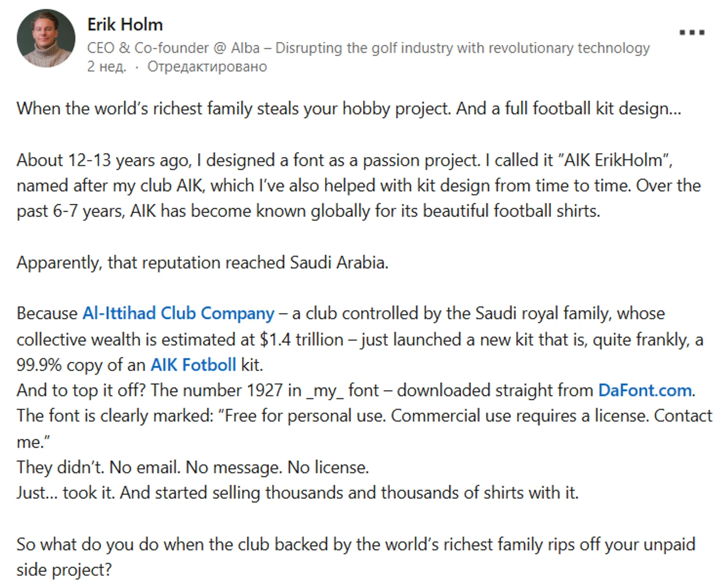Click the paragraph starting "About 12-13 years ago"

(359, 185)
